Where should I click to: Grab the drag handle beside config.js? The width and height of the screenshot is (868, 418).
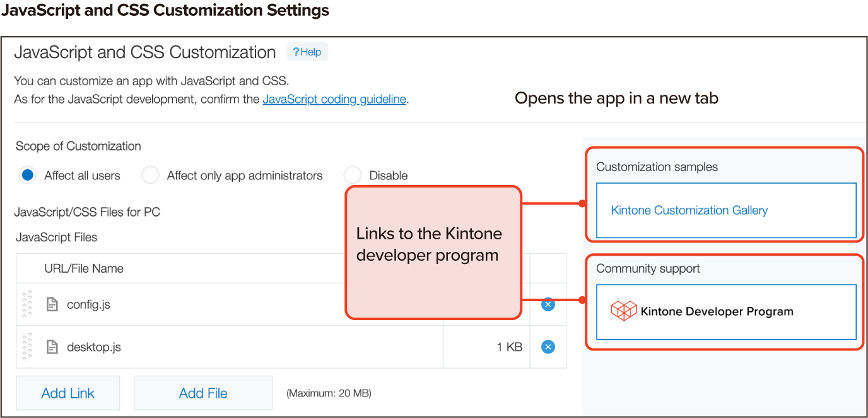[27, 304]
